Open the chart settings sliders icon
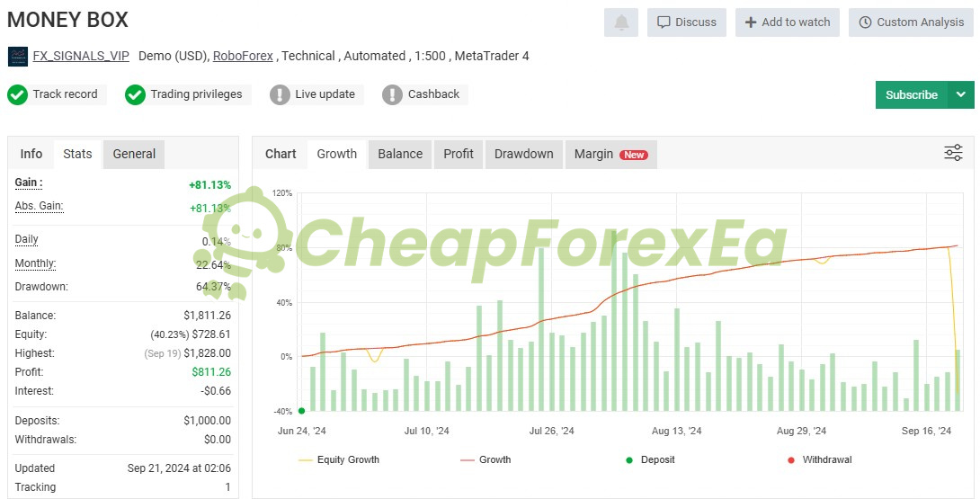Image resolution: width=980 pixels, height=499 pixels. 953,153
